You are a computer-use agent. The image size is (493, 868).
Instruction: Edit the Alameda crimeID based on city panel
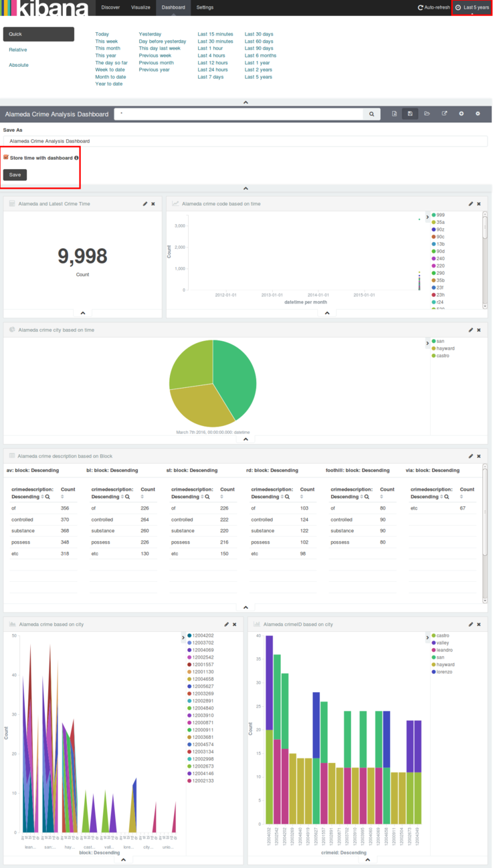(471, 624)
